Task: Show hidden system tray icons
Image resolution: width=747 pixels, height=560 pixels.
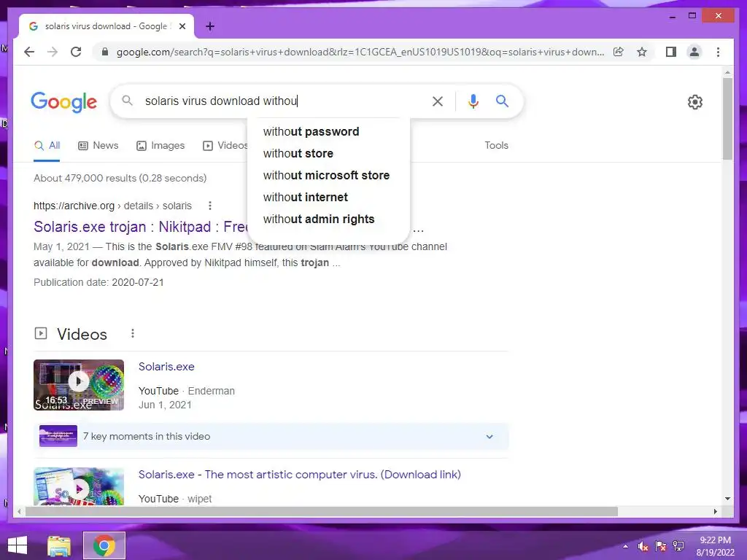Action: [x=625, y=546]
